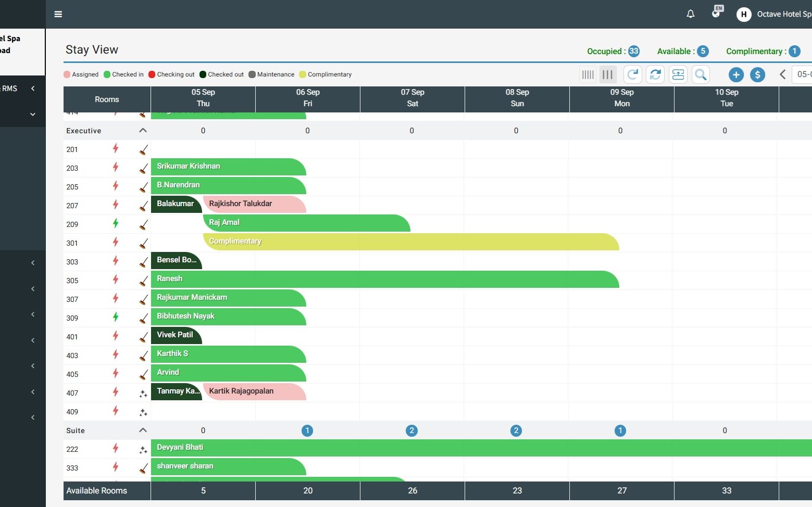Switch to wide columns view
812x507 pixels.
click(607, 74)
